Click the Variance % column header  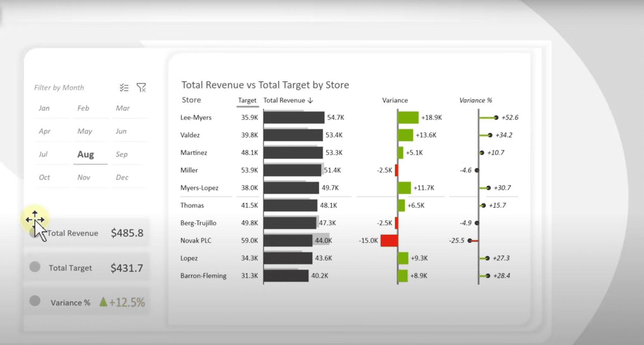tap(476, 100)
